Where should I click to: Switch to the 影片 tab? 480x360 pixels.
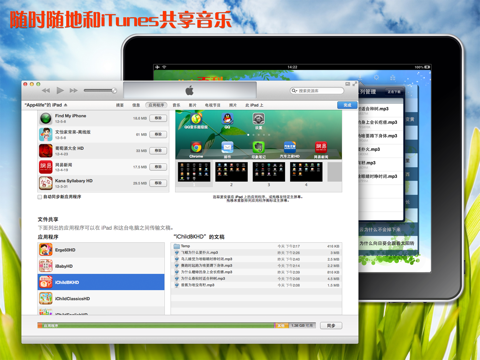pos(193,105)
